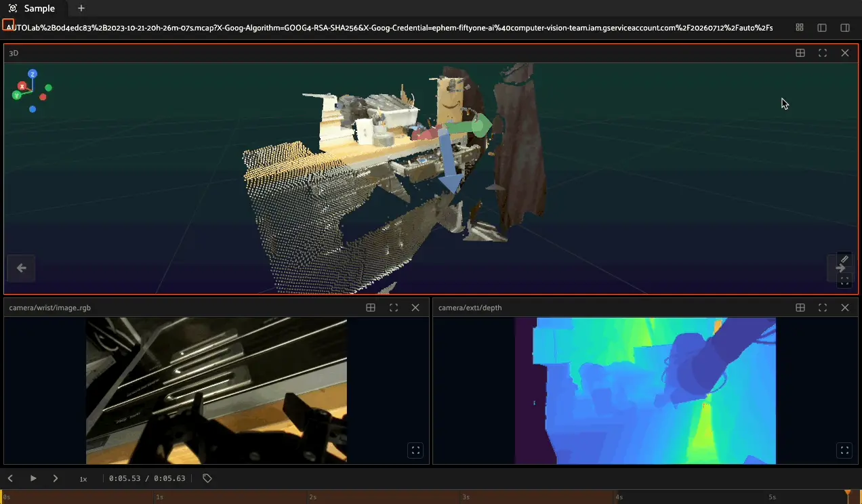Go to the next sample arrow

click(x=840, y=268)
